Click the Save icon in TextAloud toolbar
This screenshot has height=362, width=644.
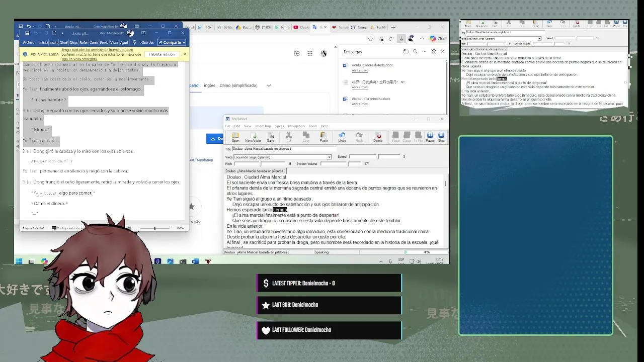click(x=271, y=137)
